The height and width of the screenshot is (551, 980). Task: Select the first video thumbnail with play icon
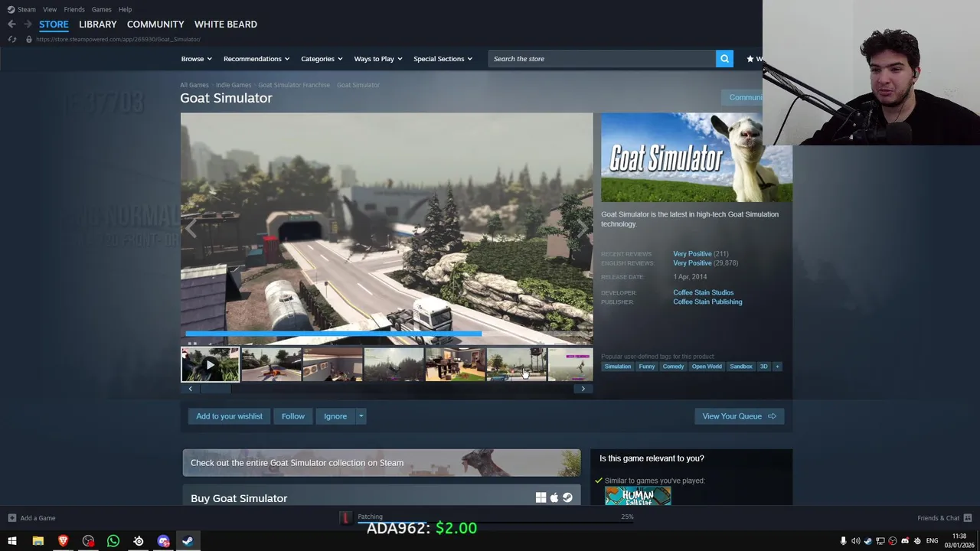[211, 364]
